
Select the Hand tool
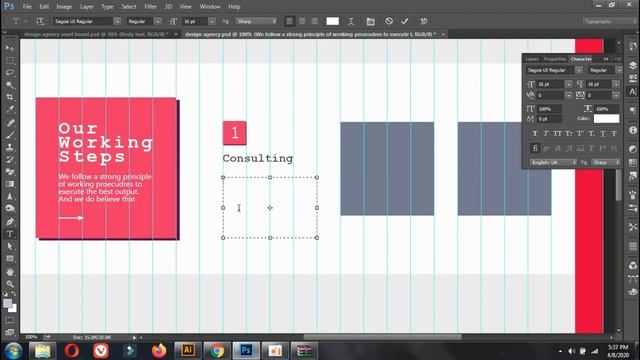10,271
